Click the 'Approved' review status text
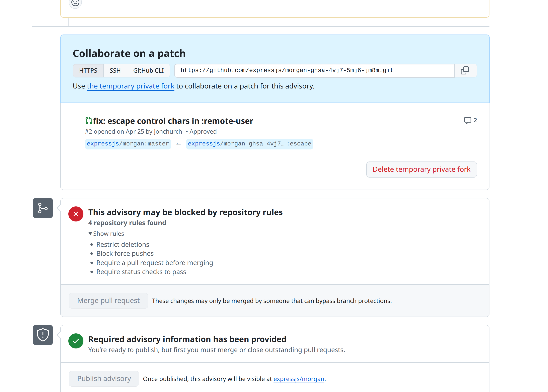Viewport: 548px width, 392px height. click(x=203, y=132)
